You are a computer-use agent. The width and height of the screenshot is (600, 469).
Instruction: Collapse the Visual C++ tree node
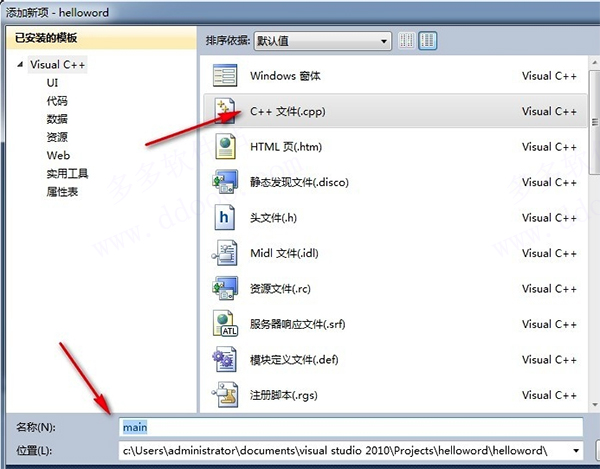pyautogui.click(x=20, y=64)
